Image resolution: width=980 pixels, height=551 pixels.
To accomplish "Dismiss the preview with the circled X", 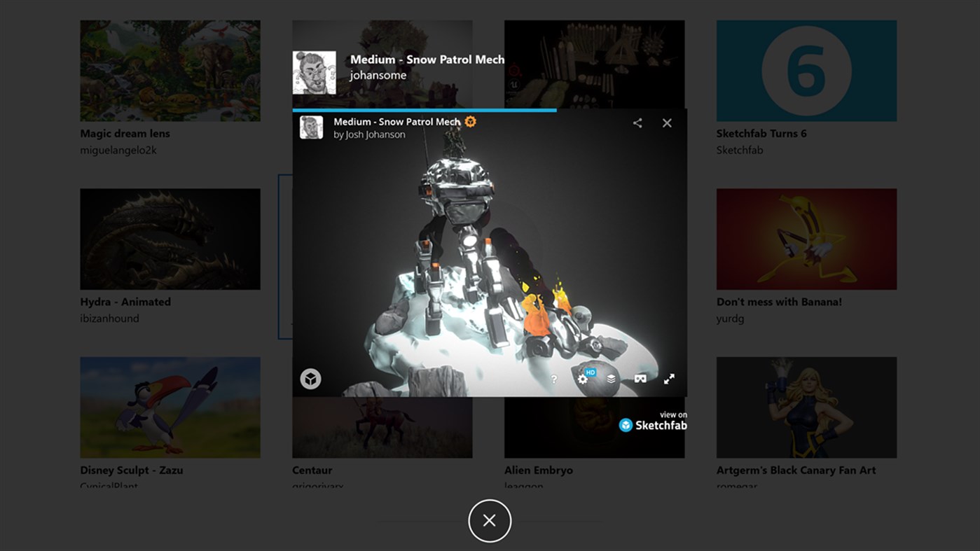I will tap(490, 521).
